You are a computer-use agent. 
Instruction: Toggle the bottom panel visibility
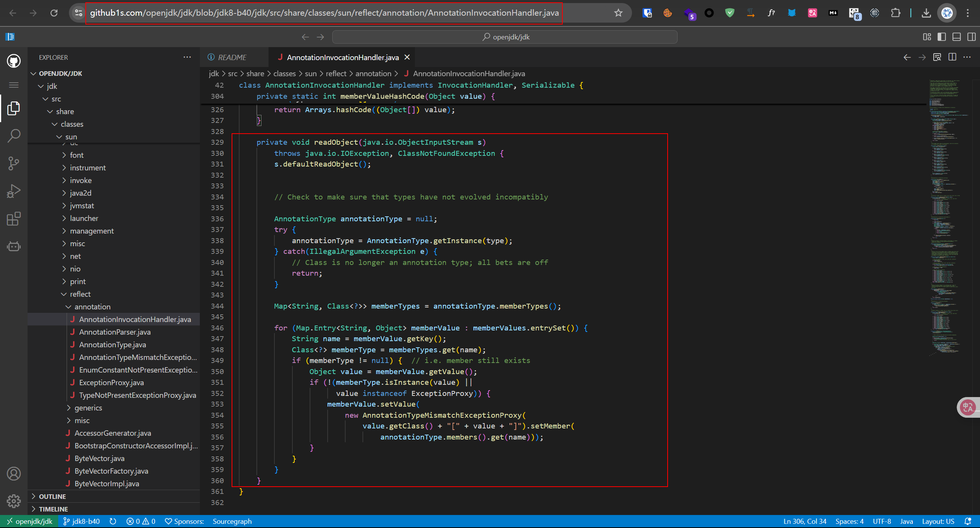[x=957, y=37]
